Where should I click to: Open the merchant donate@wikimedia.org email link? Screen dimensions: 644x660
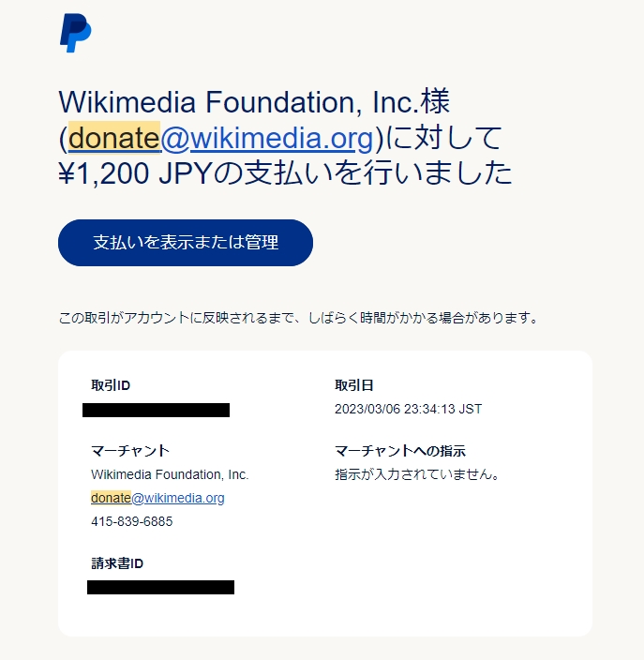[x=157, y=498]
